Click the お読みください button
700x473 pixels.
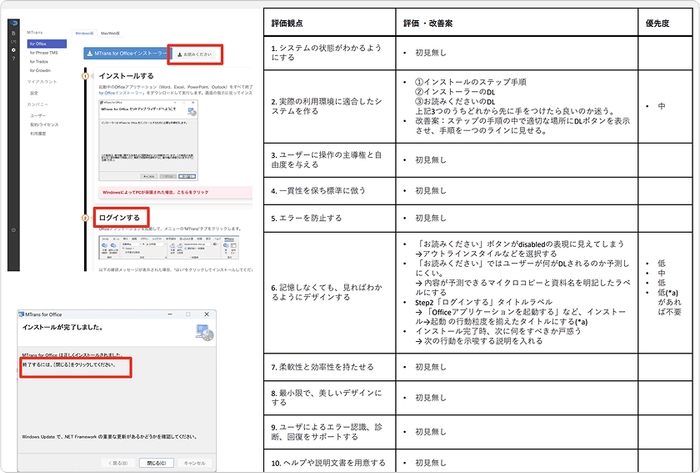[194, 52]
